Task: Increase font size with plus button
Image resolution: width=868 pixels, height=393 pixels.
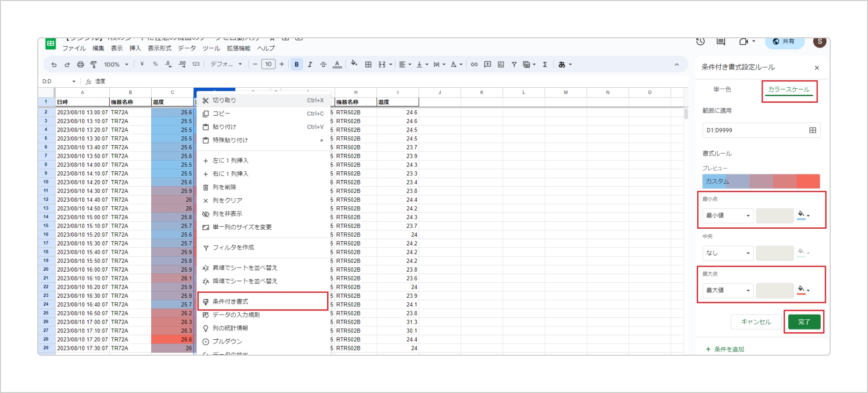Action: pos(282,64)
